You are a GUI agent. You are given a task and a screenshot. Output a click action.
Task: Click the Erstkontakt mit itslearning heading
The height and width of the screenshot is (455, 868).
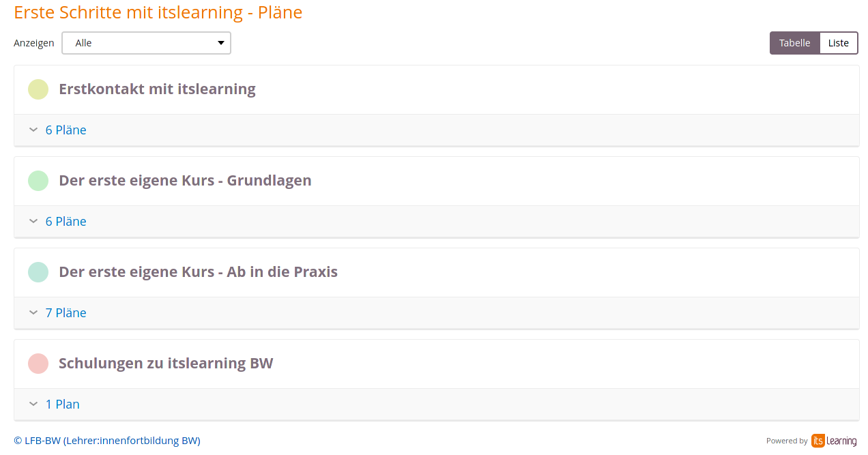157,89
